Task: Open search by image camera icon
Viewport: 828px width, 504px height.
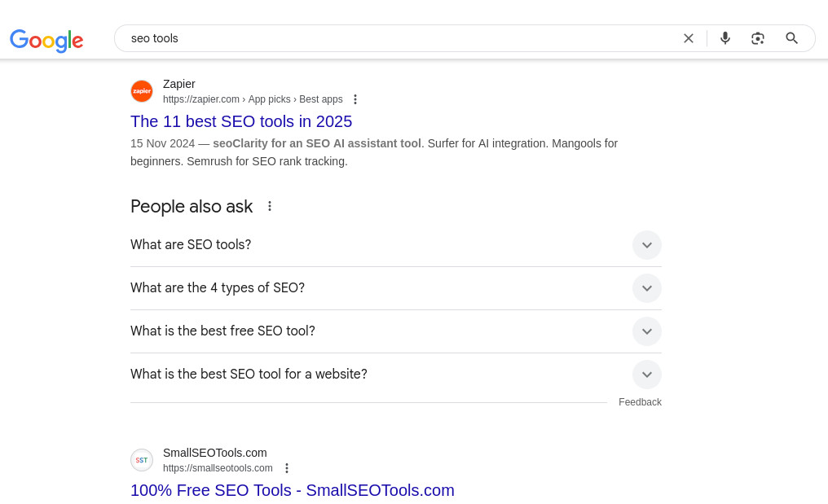Action: 758,38
